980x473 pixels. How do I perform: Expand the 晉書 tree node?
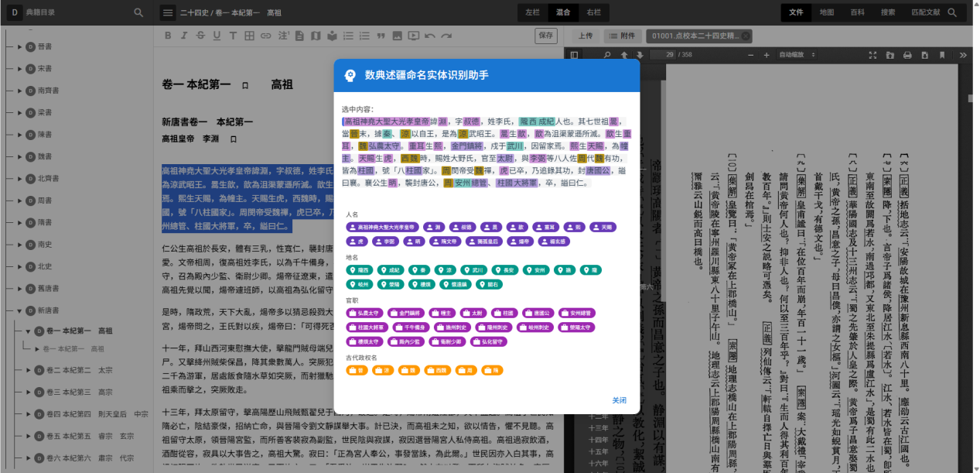point(19,46)
